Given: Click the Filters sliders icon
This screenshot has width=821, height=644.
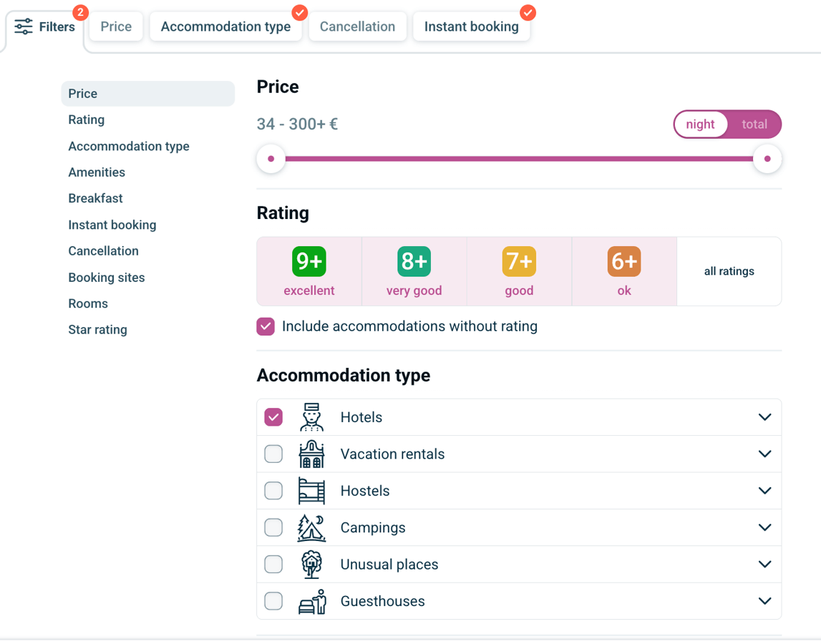Looking at the screenshot, I should pos(24,27).
